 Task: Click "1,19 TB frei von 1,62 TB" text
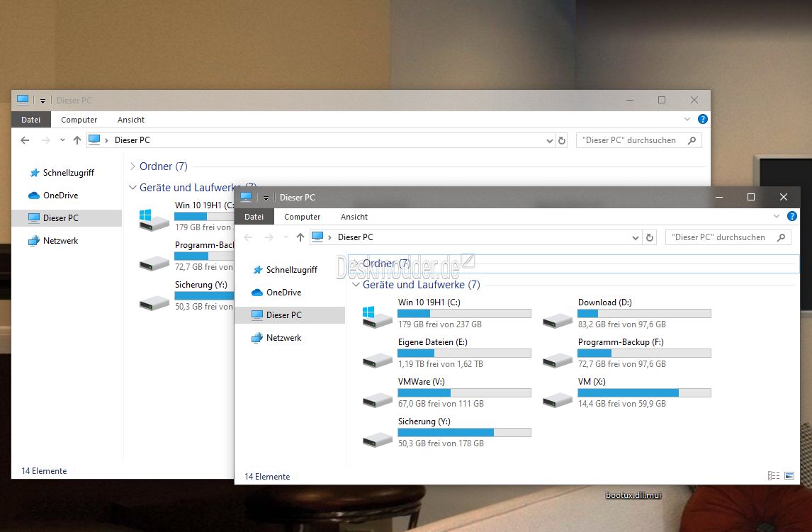[x=441, y=364]
